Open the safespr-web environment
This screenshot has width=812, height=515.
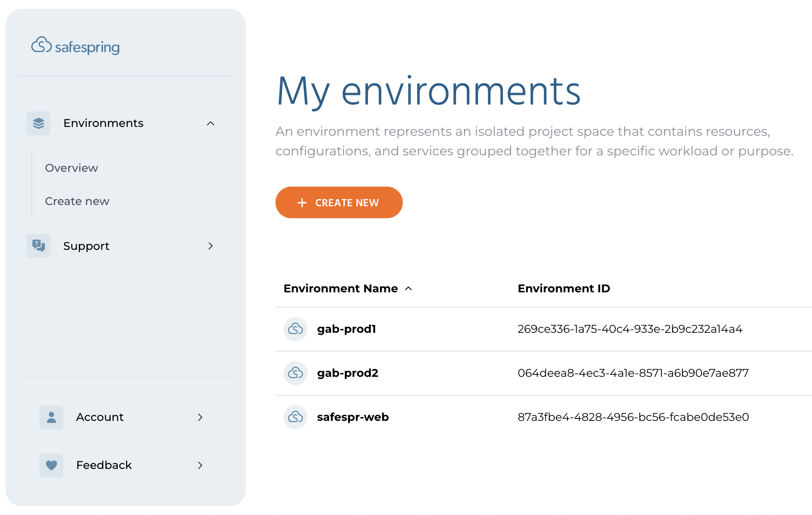[353, 417]
